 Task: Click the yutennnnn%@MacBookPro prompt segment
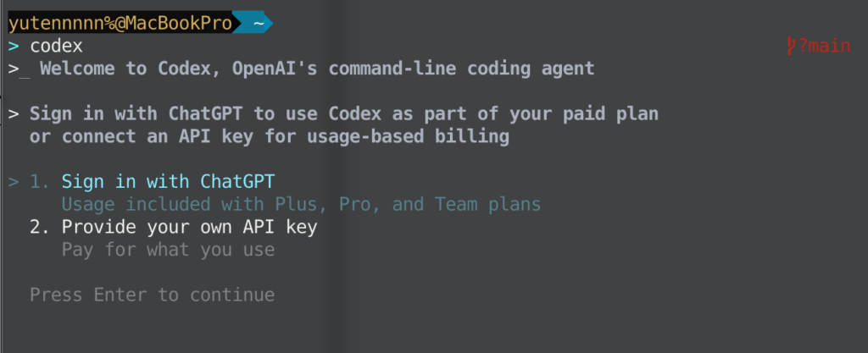(x=120, y=24)
